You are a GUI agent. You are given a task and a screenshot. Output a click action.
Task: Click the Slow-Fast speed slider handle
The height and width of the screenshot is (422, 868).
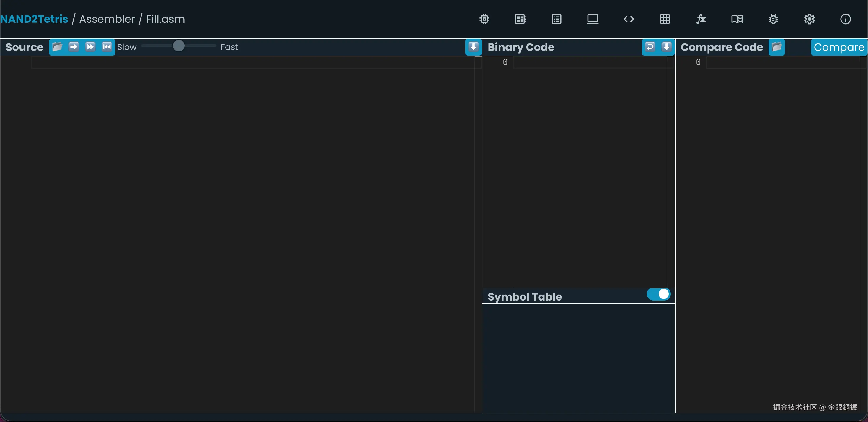click(x=179, y=46)
